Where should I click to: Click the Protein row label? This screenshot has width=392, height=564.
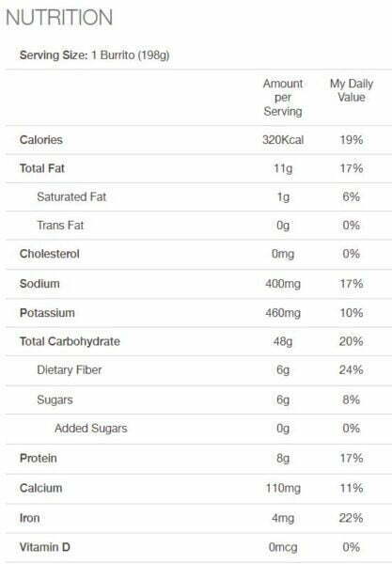pos(39,459)
